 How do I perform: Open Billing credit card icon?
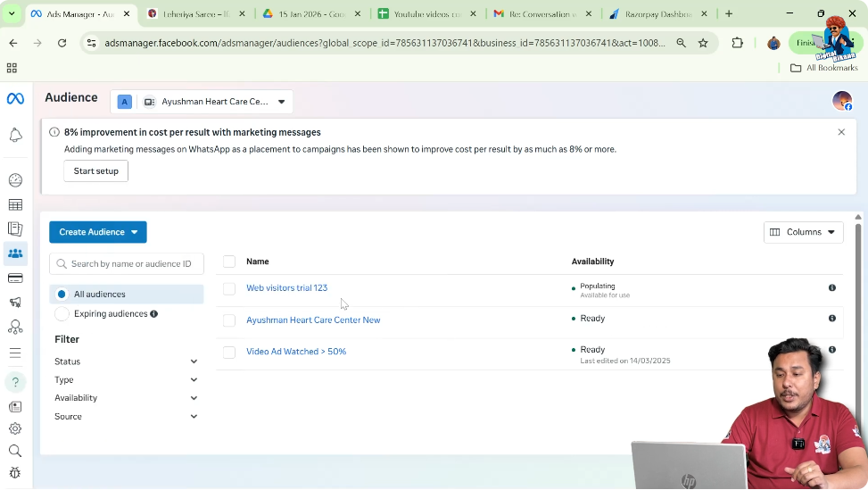tap(15, 278)
